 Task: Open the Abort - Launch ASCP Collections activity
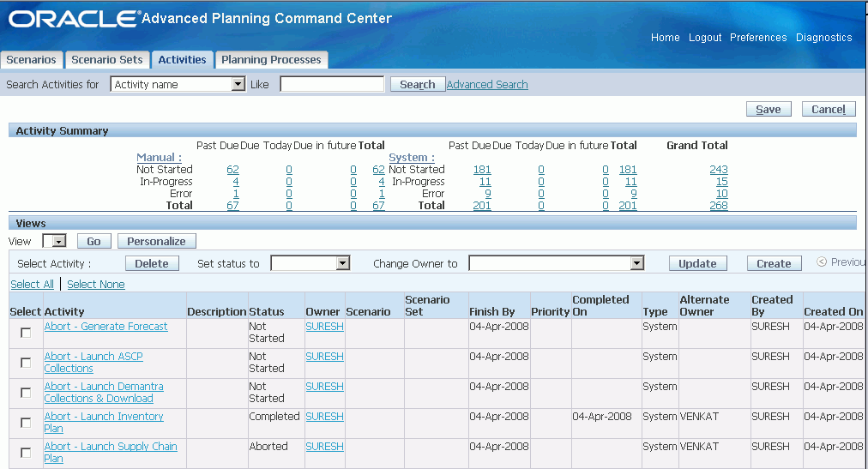coord(93,363)
